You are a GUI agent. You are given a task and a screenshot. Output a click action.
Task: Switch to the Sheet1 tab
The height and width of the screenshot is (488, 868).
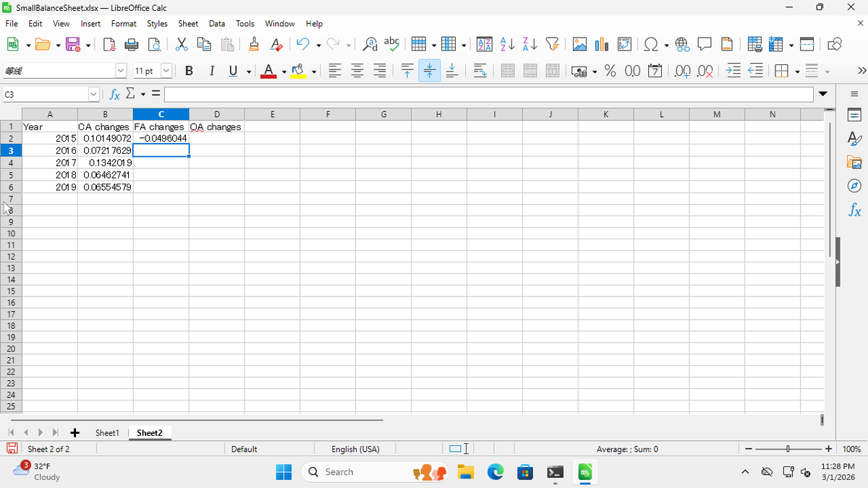click(x=107, y=432)
